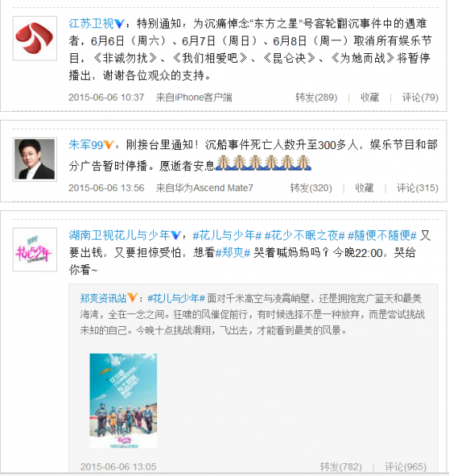Click 收藏 on the 江苏卫视 post
This screenshot has width=449, height=476.
[x=370, y=98]
